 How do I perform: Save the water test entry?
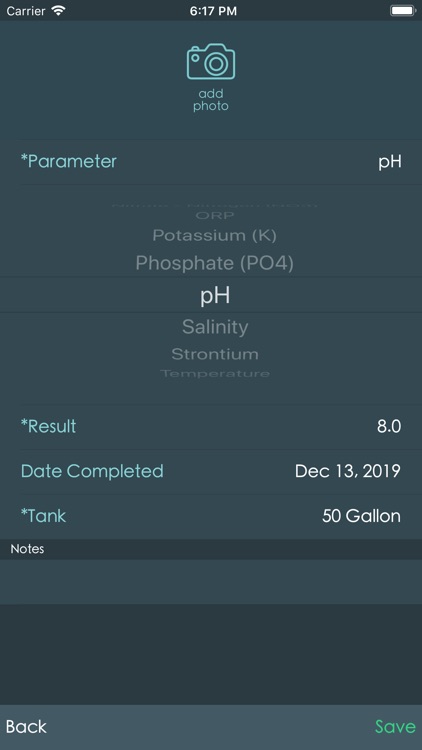click(x=395, y=727)
